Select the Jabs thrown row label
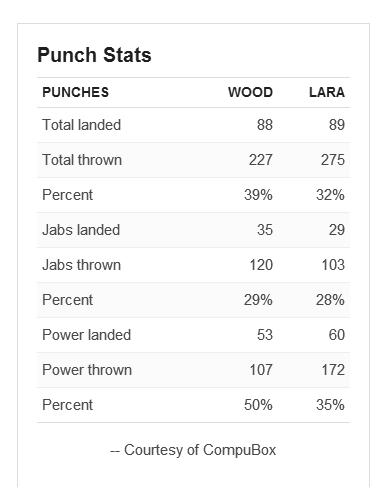This screenshot has width=386, height=487. pos(81,265)
